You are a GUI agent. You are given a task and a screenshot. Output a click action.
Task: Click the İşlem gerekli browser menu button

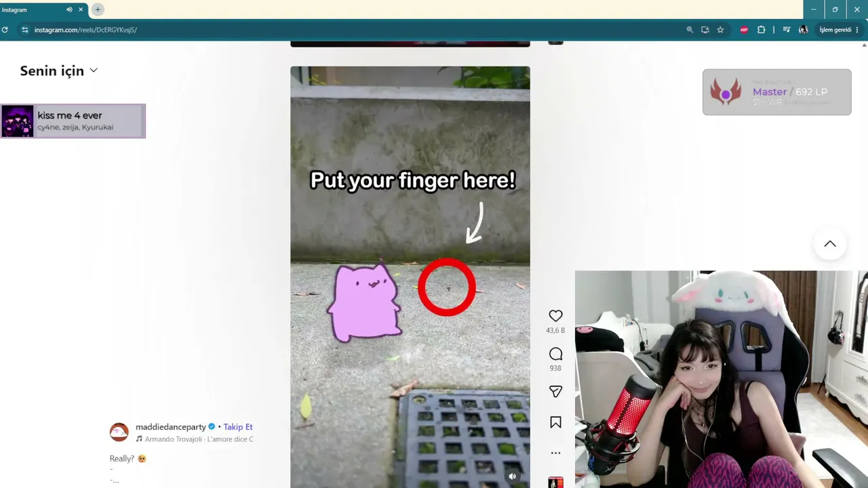(840, 30)
